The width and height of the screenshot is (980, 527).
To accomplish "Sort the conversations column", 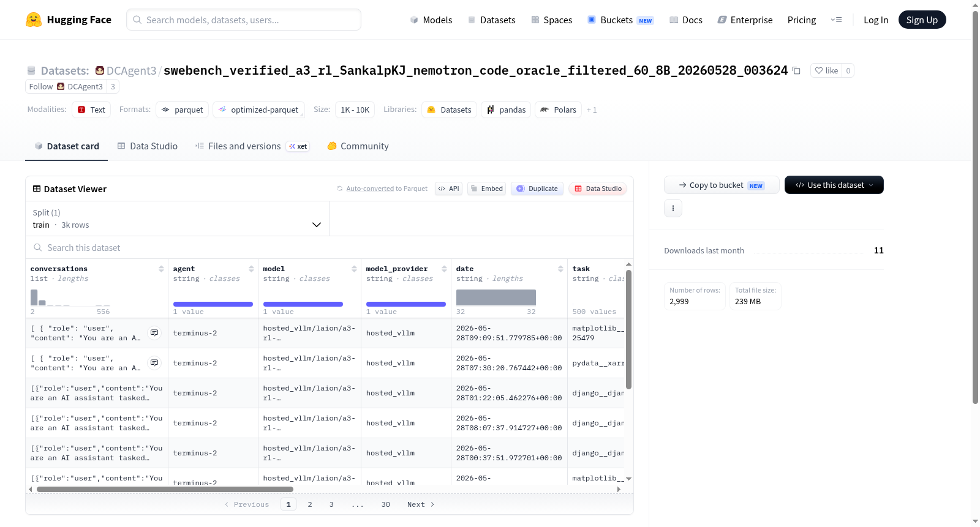I will [x=161, y=269].
